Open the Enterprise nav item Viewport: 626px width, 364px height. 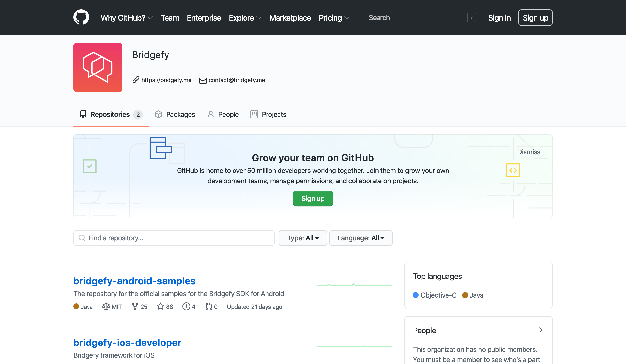pyautogui.click(x=204, y=18)
